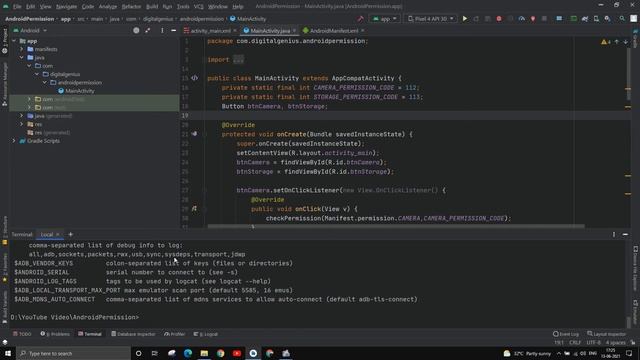Open the Logcat tool window

(206, 334)
